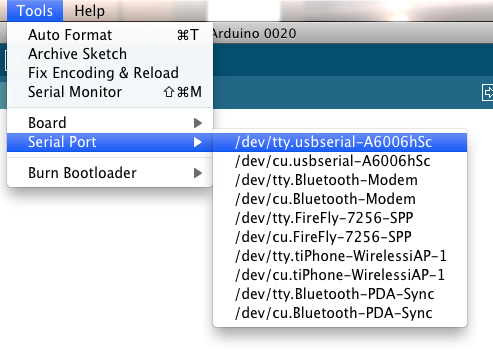
Task: Choose Auto Format from Tools menu
Action: coord(110,35)
